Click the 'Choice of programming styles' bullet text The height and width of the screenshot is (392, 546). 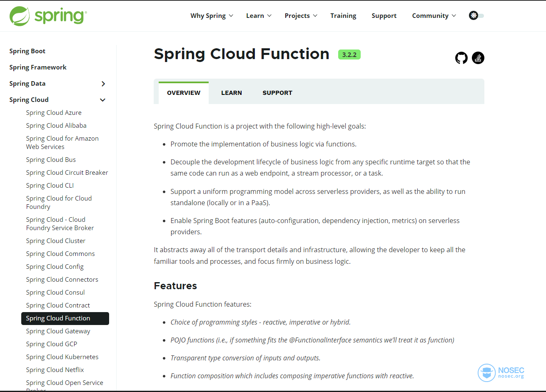tap(261, 322)
